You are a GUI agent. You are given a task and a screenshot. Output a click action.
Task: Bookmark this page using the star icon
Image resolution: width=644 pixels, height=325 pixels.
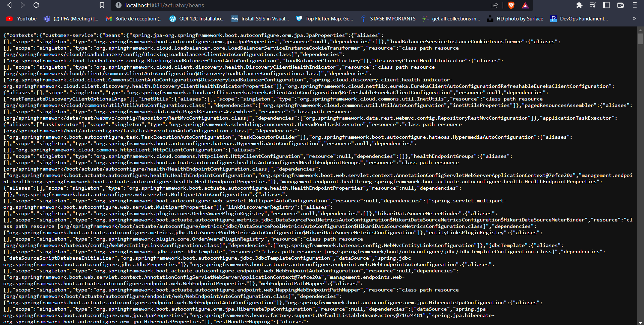[x=102, y=5]
